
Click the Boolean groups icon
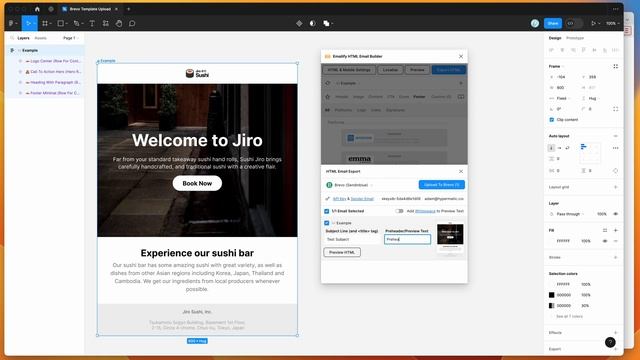[x=326, y=23]
